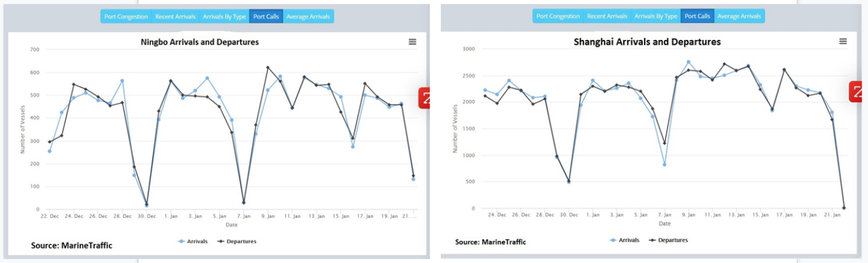The width and height of the screenshot is (868, 263).
Task: Click the red Z icon beside Shanghai chart
Action: [x=859, y=92]
